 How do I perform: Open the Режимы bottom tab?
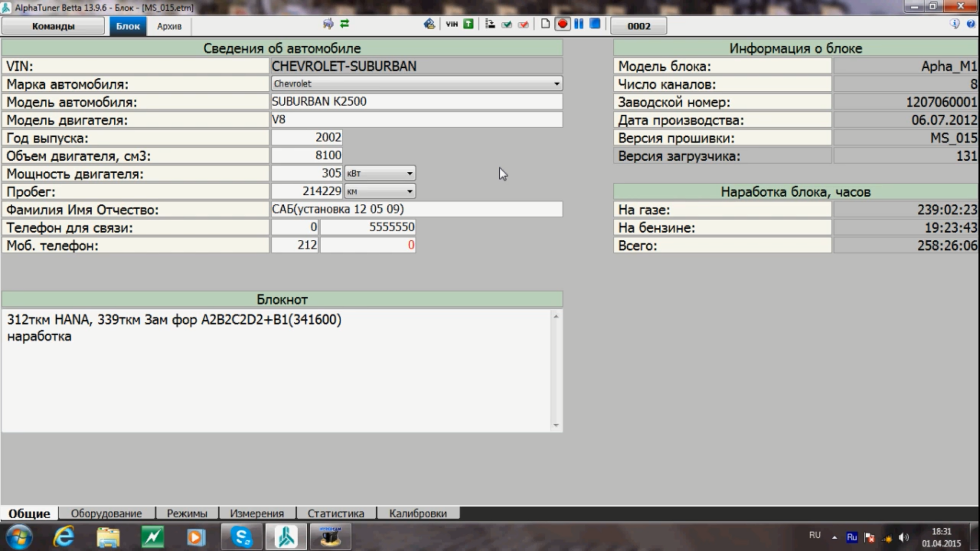coord(187,513)
